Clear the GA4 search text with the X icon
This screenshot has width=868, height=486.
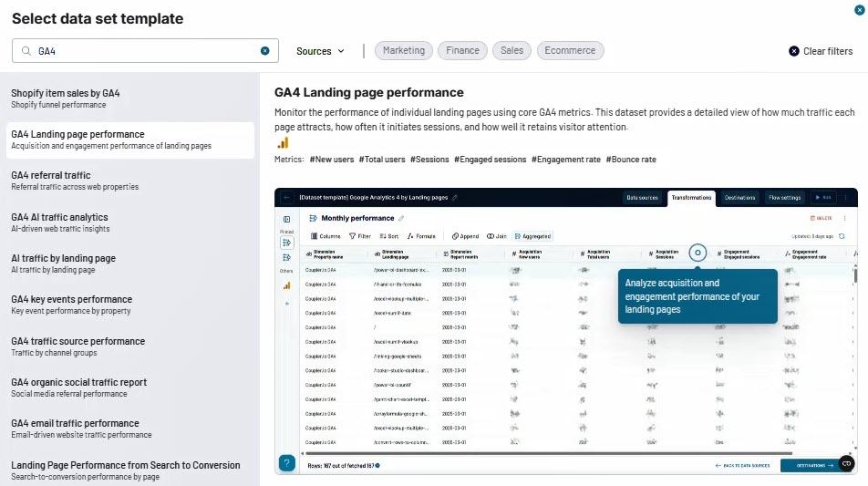(x=265, y=51)
